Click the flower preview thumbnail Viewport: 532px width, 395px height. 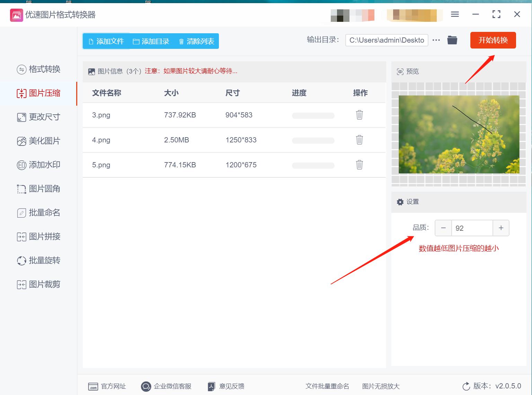tap(459, 134)
